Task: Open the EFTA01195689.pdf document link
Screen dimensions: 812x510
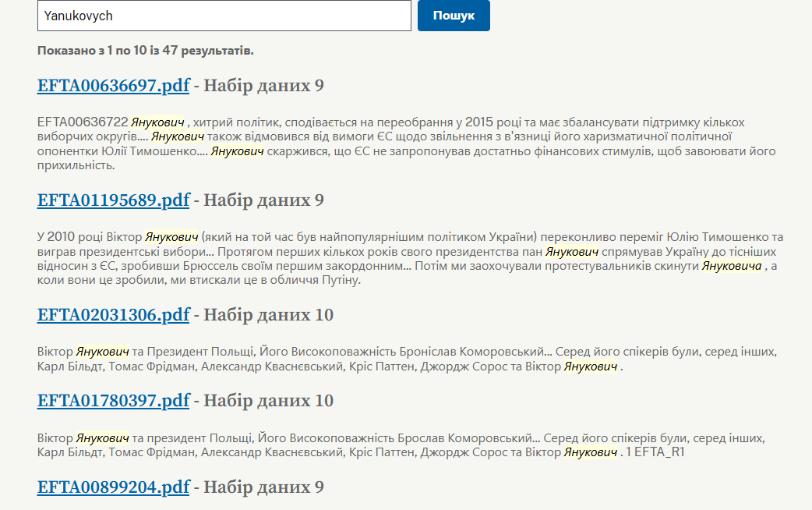Action: (x=113, y=200)
